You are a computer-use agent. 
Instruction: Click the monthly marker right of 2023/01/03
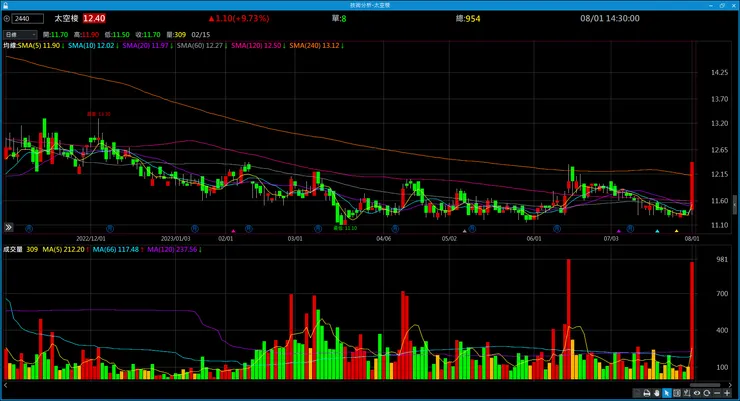click(194, 228)
